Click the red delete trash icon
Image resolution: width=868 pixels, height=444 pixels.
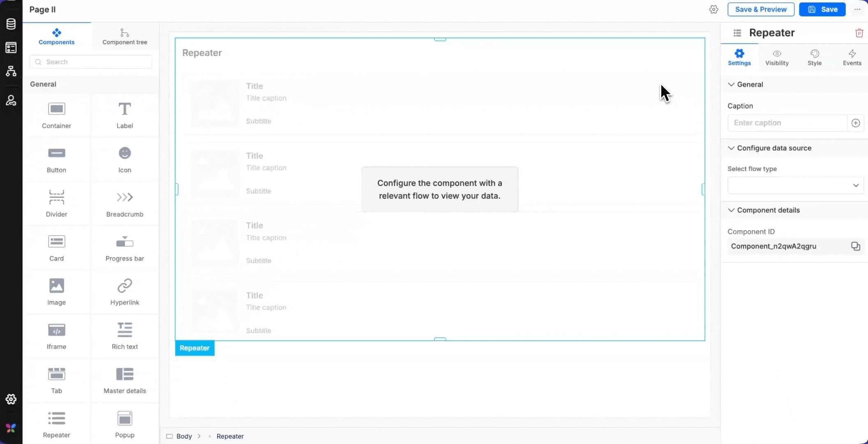point(859,33)
